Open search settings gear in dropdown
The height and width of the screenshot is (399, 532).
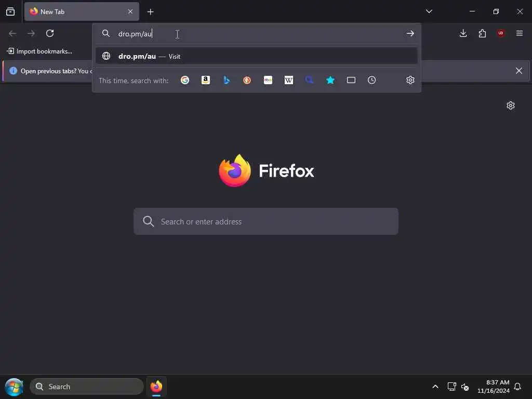tap(410, 80)
